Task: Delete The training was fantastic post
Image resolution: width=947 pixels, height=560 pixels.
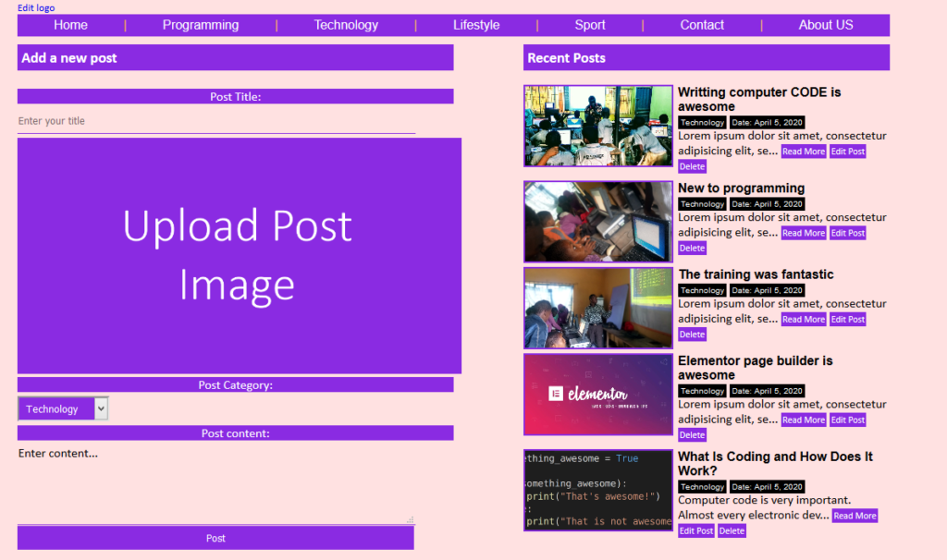Action: 692,334
